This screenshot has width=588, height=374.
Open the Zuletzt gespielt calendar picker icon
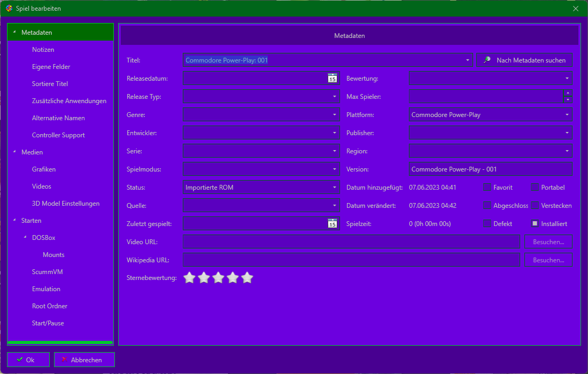coord(332,224)
